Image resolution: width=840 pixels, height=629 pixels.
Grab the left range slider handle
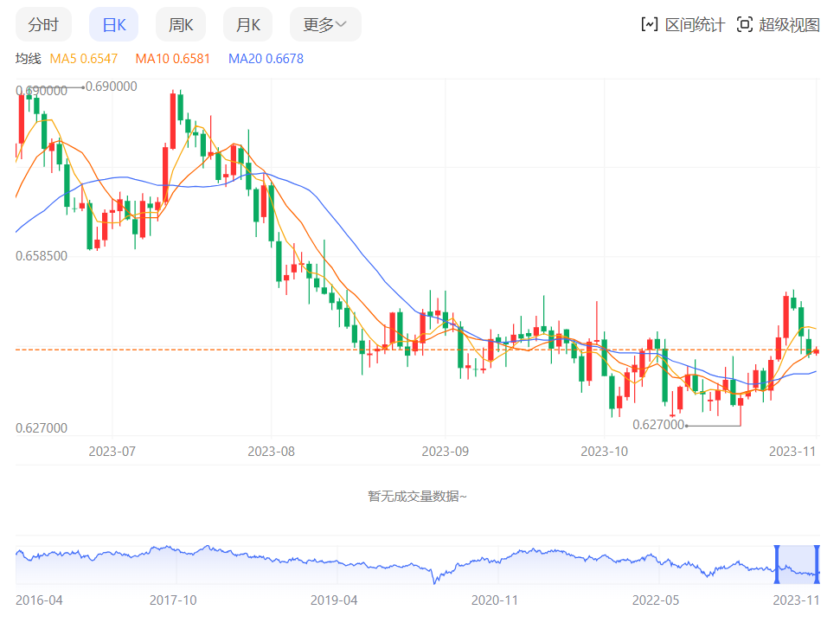(777, 564)
